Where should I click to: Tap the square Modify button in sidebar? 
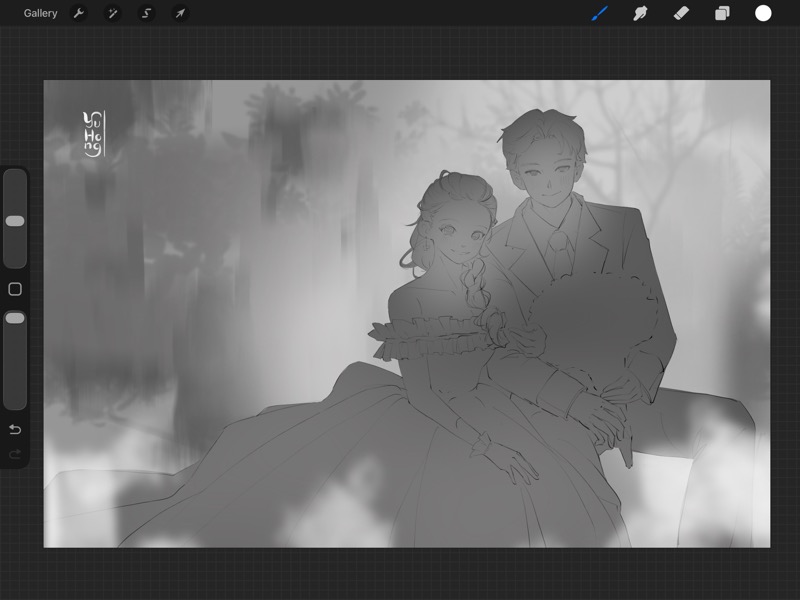[x=15, y=289]
